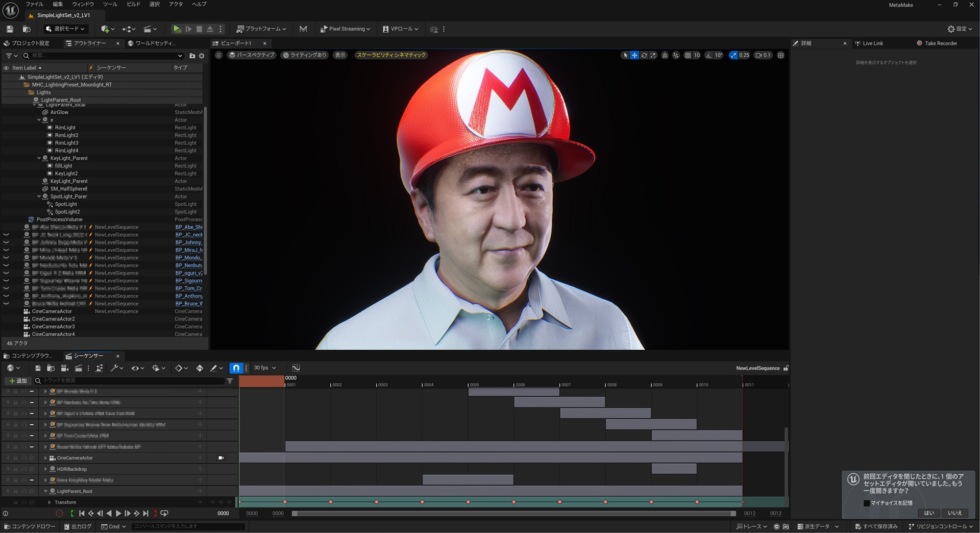Screen dimensions: 980x533
Task: Open the Content Browser folder-search toolbar icon
Action: click(x=27, y=29)
